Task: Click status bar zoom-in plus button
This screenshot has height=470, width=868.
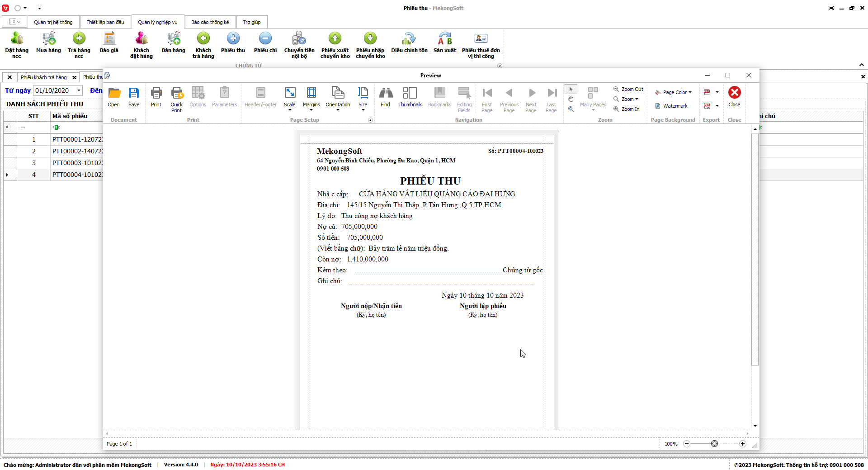Action: (743, 444)
